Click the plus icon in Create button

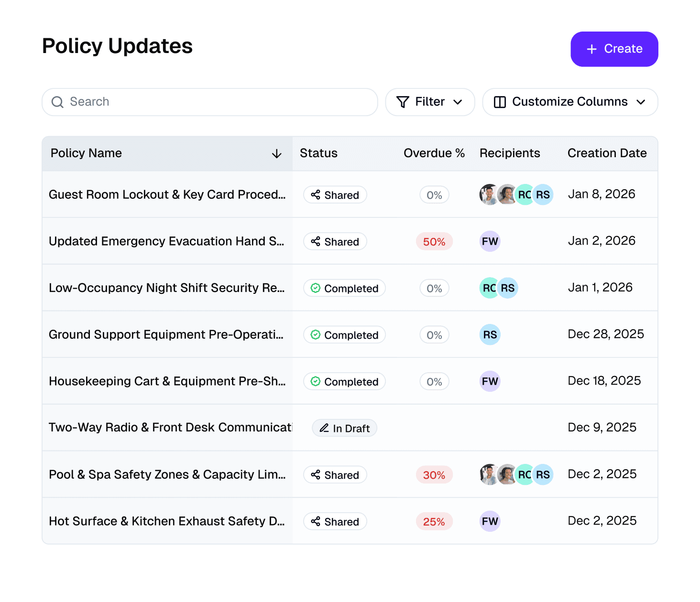tap(591, 49)
